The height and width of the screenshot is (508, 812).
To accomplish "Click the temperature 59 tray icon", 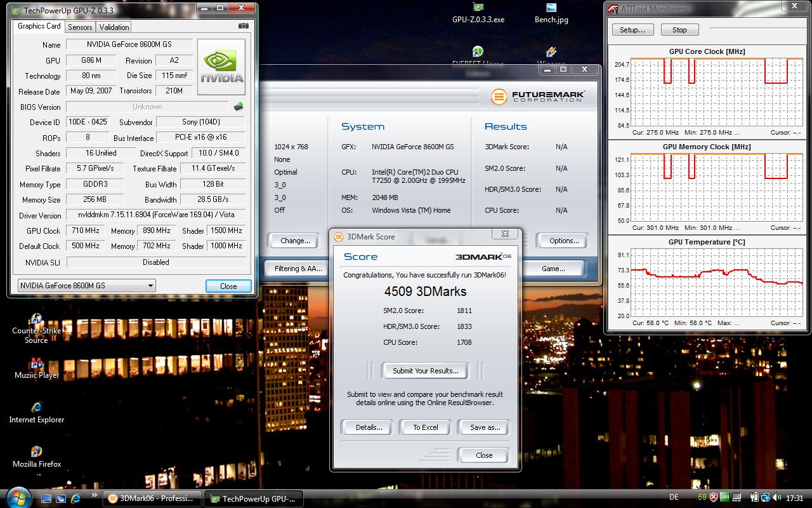I will point(702,498).
